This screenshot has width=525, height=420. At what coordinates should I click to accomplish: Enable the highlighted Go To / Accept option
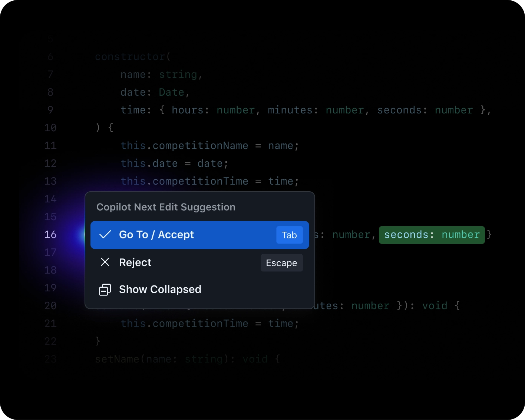point(156,235)
